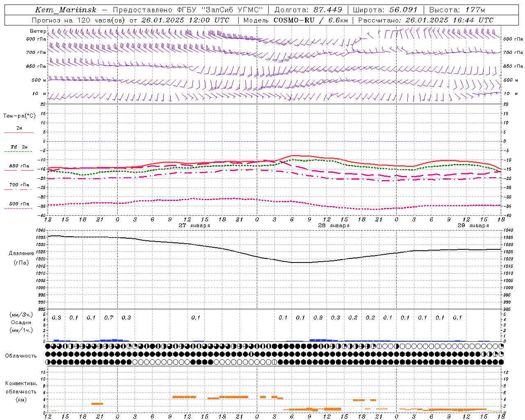Click the 'Td 2м' dew point legend entry
Viewport: 525px width, 420px height.
point(19,147)
